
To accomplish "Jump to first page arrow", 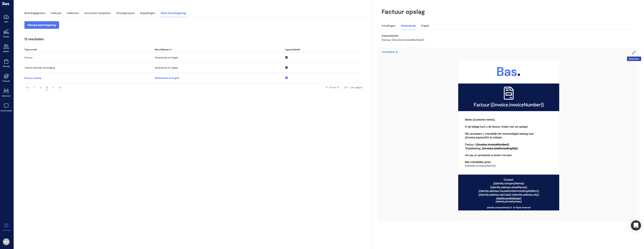I will tap(27, 88).
